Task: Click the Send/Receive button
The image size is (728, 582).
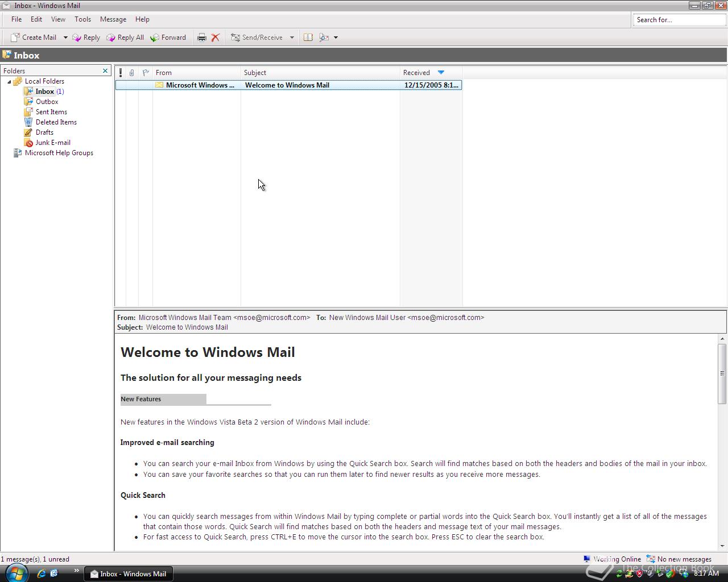Action: pyautogui.click(x=257, y=38)
